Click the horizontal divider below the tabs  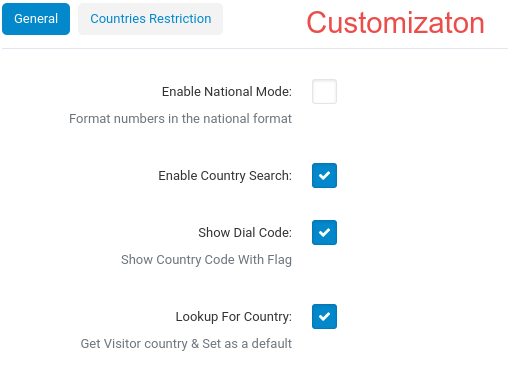[x=255, y=49]
